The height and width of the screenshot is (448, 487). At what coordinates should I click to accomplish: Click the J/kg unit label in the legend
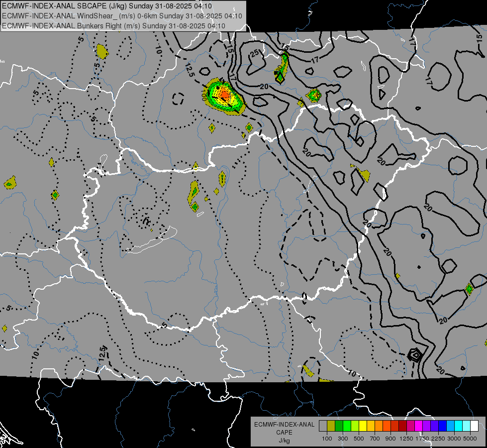tap(284, 441)
